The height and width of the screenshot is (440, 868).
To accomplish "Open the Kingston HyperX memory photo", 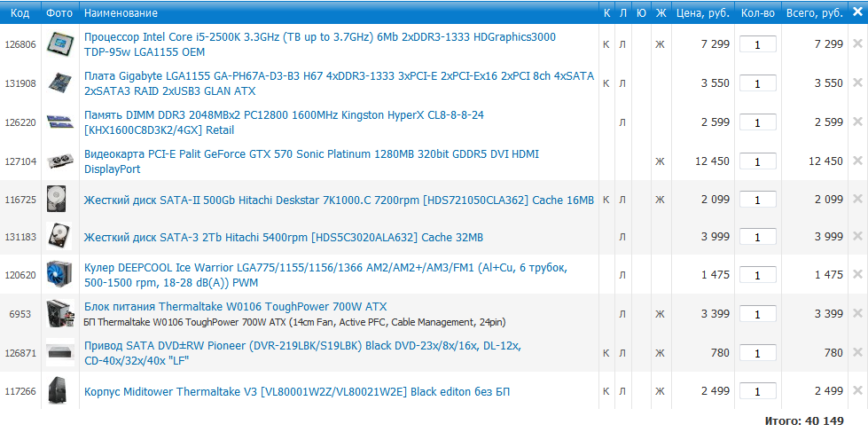I will pos(60,122).
